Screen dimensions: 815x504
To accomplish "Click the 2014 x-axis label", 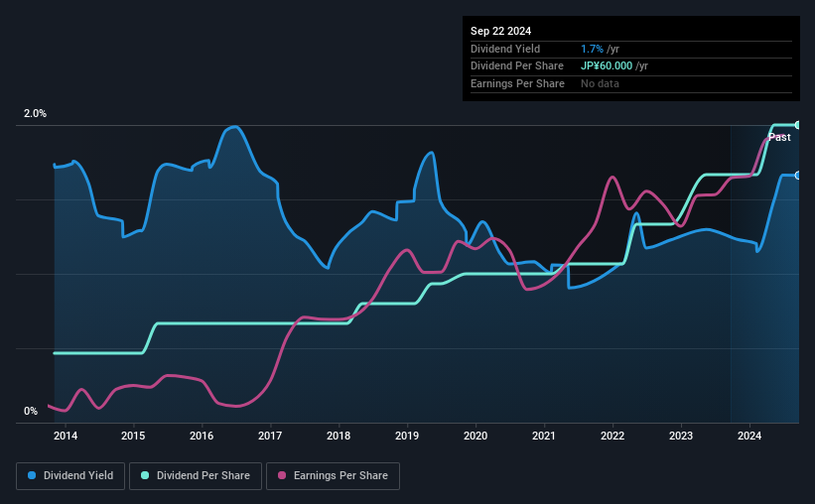I will [65, 436].
